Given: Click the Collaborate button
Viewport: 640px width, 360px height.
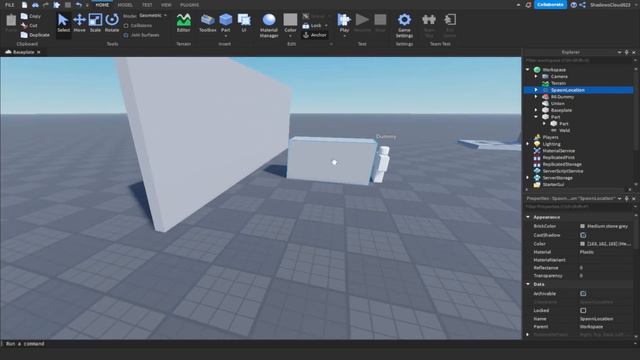Looking at the screenshot, I should point(550,4).
